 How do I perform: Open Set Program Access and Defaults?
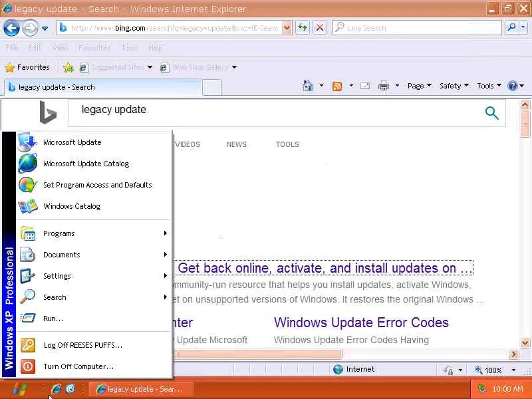[94, 185]
